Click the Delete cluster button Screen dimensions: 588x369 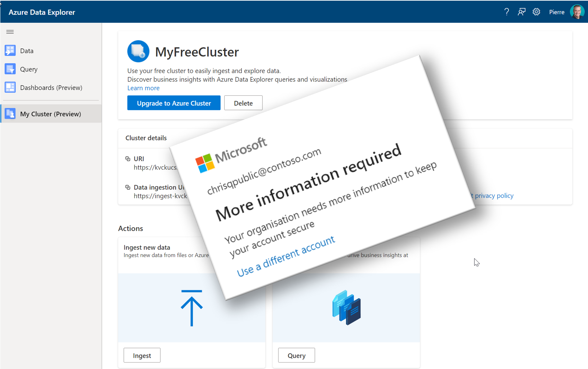click(x=243, y=103)
